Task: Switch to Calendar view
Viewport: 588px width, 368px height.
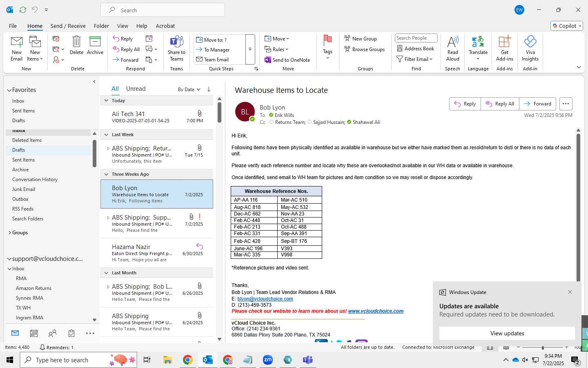Action: (34, 333)
